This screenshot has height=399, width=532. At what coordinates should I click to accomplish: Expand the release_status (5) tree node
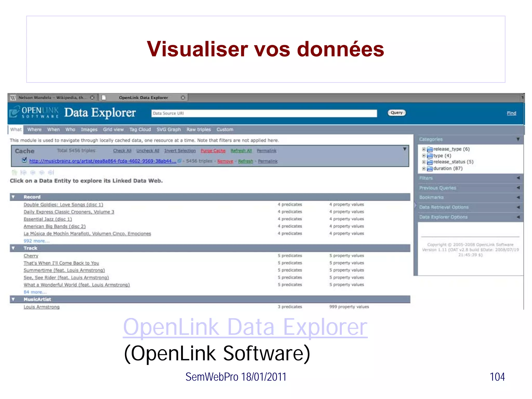tap(424, 162)
